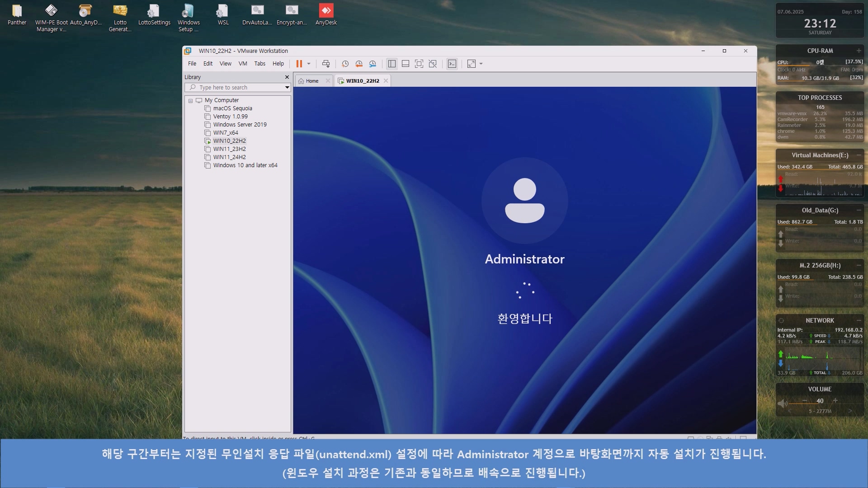The width and height of the screenshot is (868, 488).
Task: Revert the VM to its previous snapshot
Action: pos(359,64)
